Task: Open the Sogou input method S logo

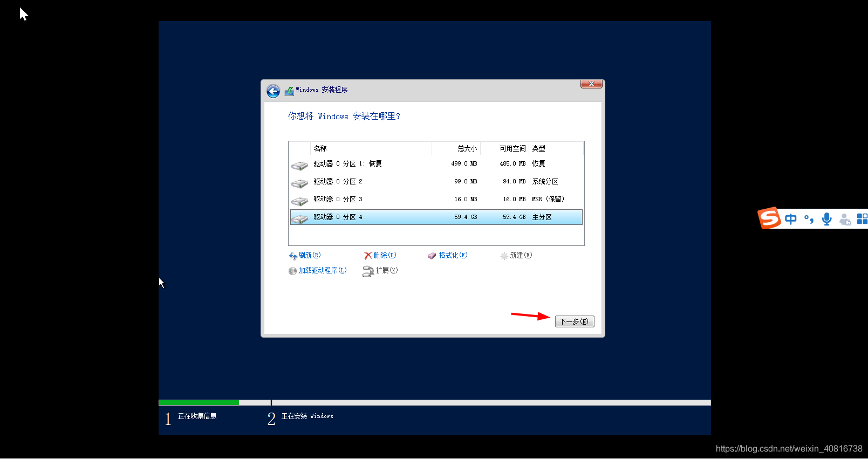Action: [770, 218]
